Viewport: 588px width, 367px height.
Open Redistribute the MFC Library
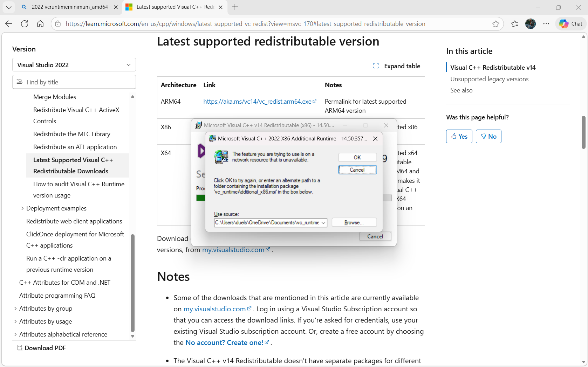[x=71, y=134]
